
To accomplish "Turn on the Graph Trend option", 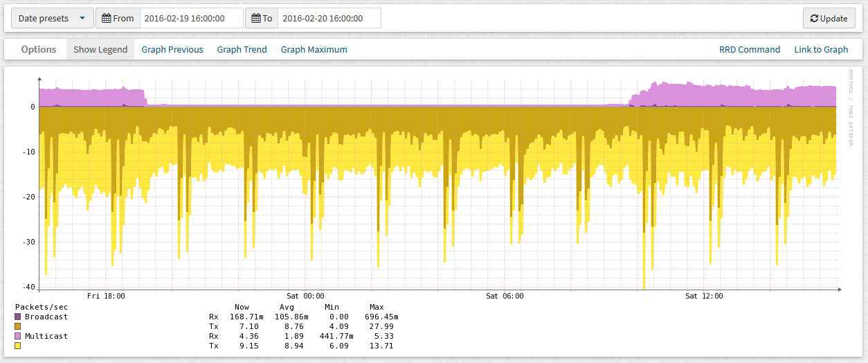I will point(242,49).
